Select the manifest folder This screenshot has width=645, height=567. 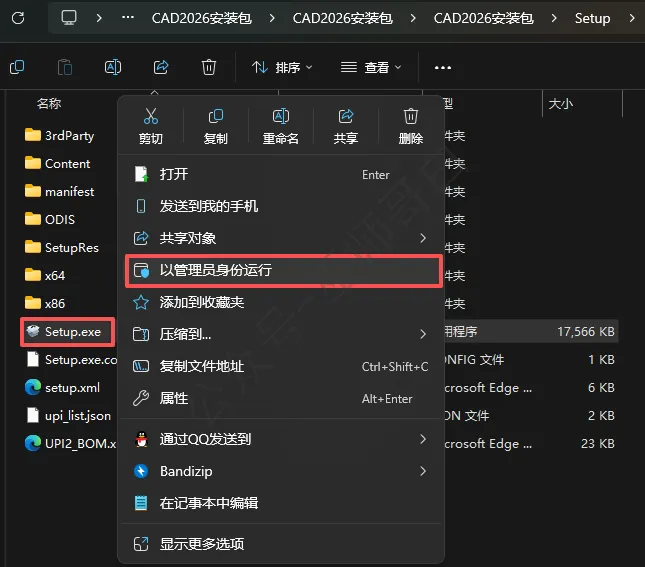pyautogui.click(x=60, y=191)
